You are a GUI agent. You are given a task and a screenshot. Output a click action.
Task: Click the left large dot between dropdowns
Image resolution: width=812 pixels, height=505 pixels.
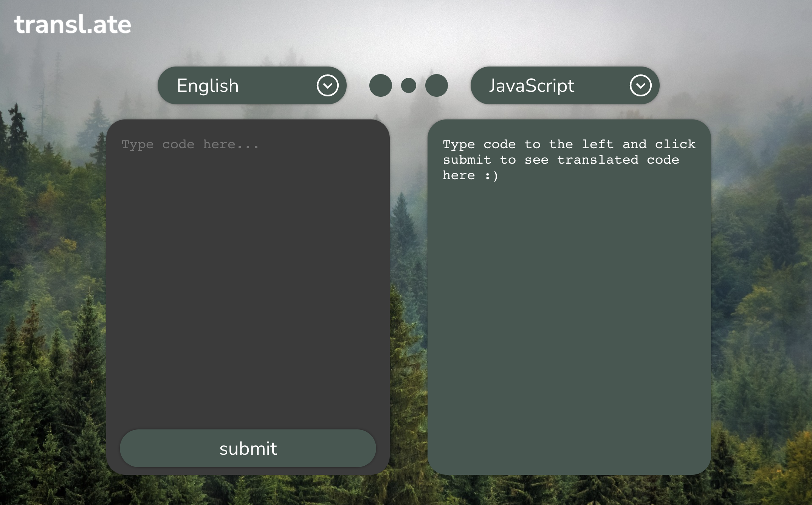380,85
